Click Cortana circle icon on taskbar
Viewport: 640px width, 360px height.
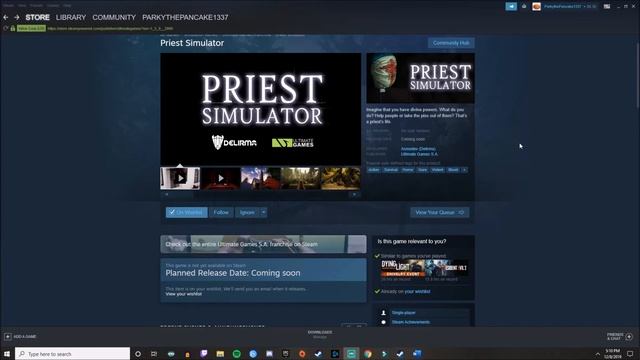coord(138,354)
